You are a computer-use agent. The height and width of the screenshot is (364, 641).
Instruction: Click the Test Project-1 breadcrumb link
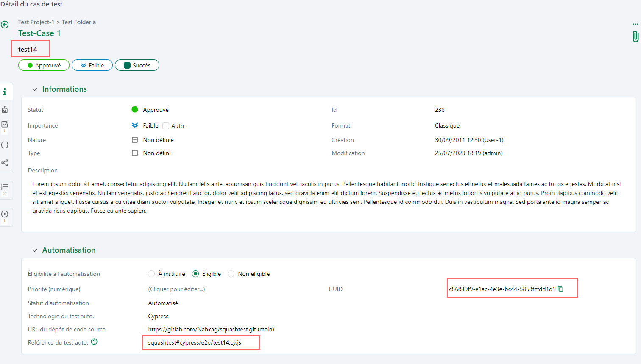[x=36, y=22]
